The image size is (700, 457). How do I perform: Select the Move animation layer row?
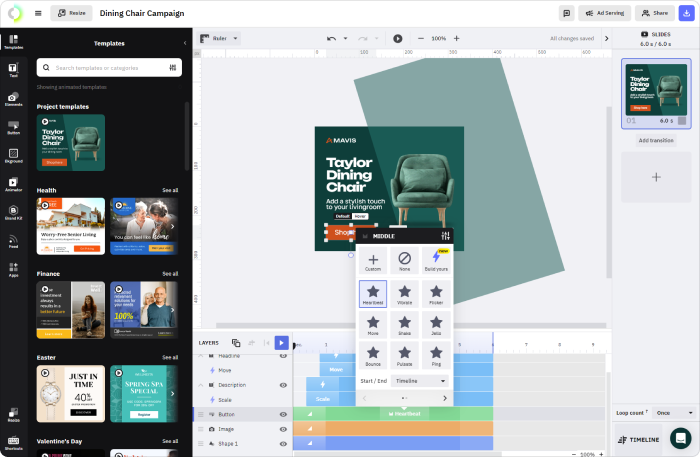coord(243,370)
